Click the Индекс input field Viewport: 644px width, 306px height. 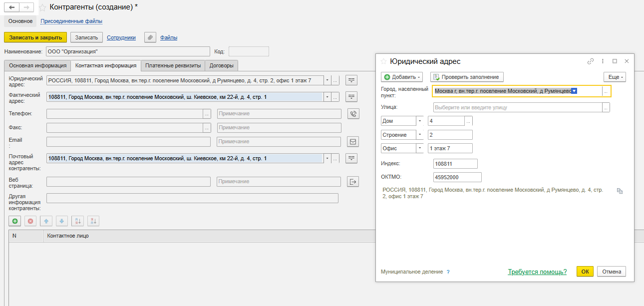pos(455,164)
